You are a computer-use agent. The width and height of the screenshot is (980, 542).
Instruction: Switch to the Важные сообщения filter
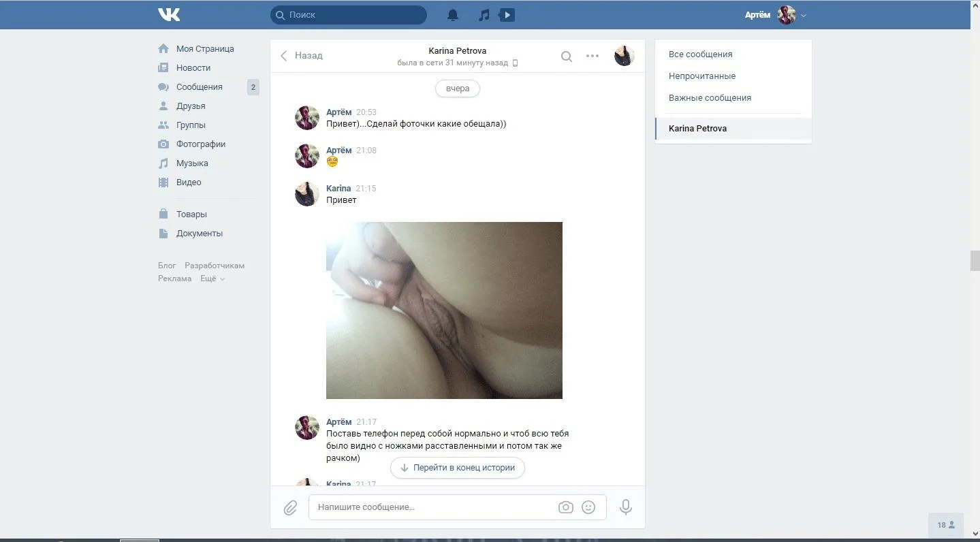pos(710,98)
